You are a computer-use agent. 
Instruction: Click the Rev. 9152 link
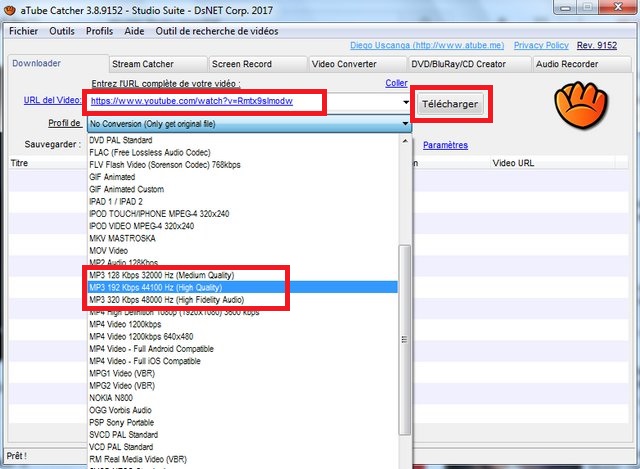click(x=597, y=45)
